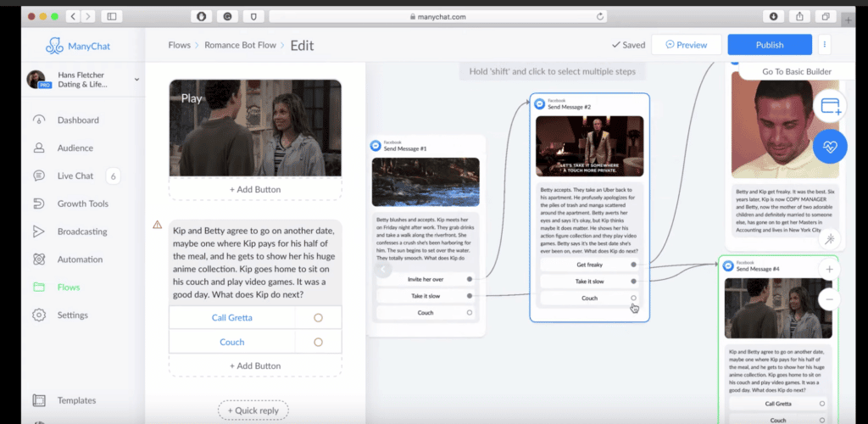Screen dimensions: 868x424
Task: Click the Play image in the editor
Action: point(255,128)
